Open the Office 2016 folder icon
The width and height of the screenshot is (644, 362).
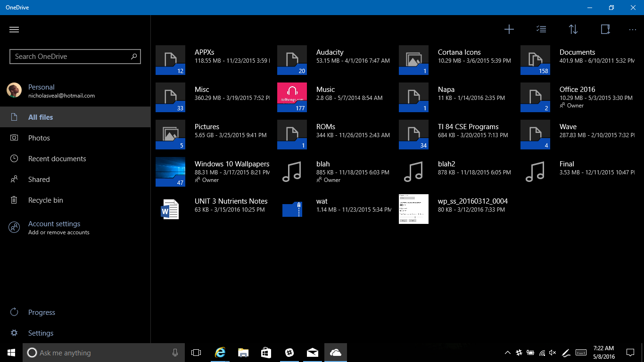tap(535, 97)
